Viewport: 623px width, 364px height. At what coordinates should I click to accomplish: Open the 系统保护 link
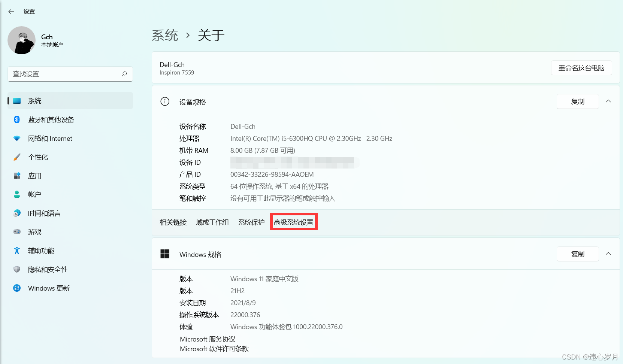pos(251,222)
